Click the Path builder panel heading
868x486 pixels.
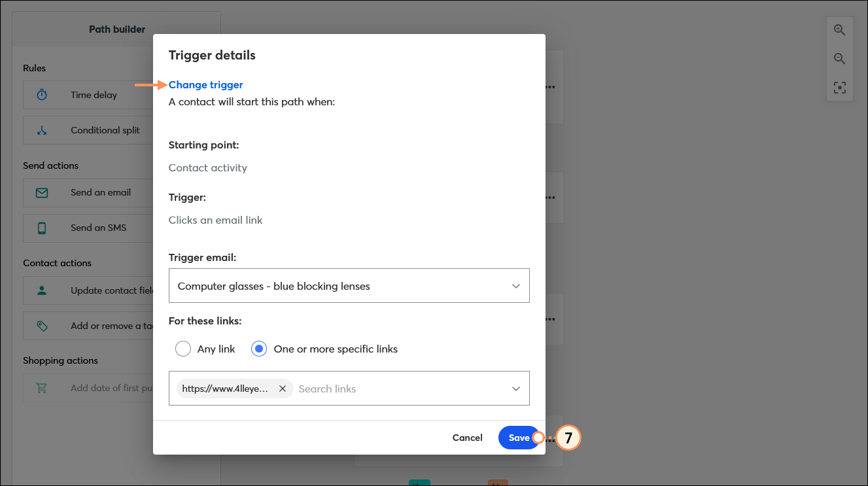click(x=117, y=29)
